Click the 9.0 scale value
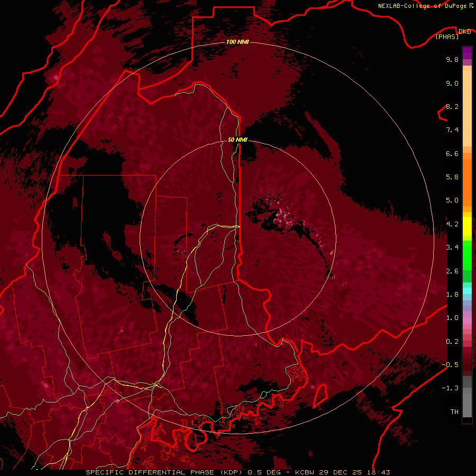476x476 pixels. click(452, 83)
